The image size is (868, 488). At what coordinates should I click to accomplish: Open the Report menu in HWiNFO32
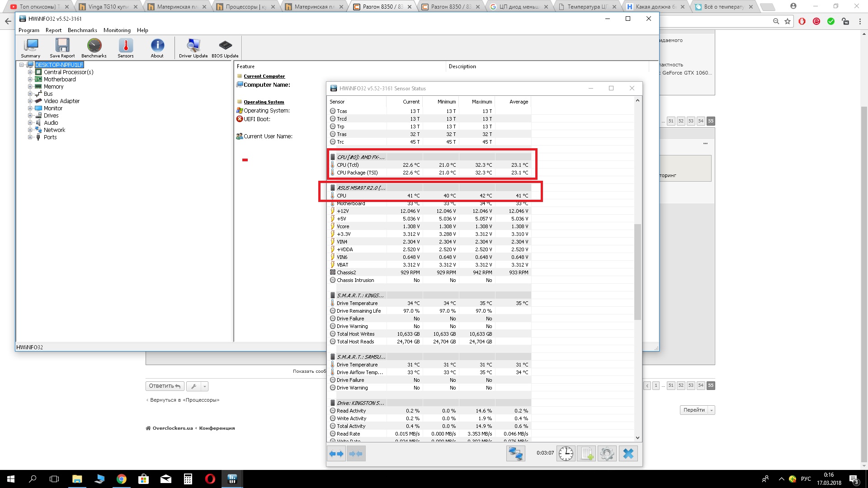point(53,30)
